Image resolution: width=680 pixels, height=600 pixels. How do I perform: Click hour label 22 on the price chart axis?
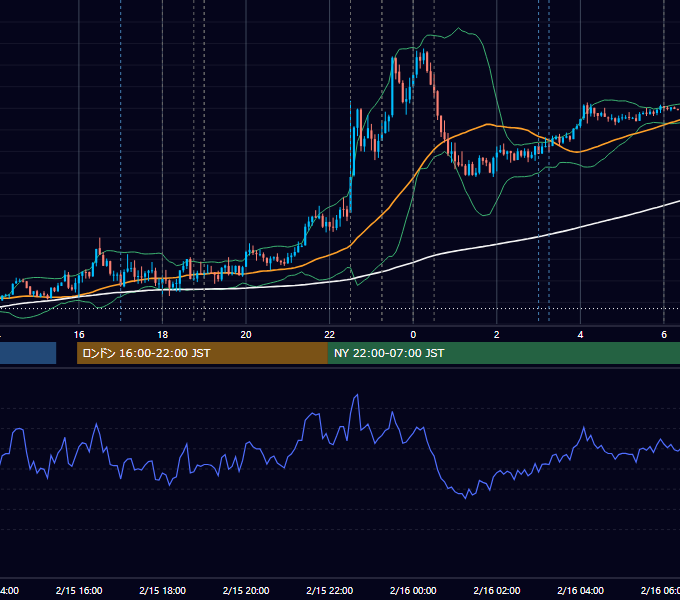[x=330, y=335]
